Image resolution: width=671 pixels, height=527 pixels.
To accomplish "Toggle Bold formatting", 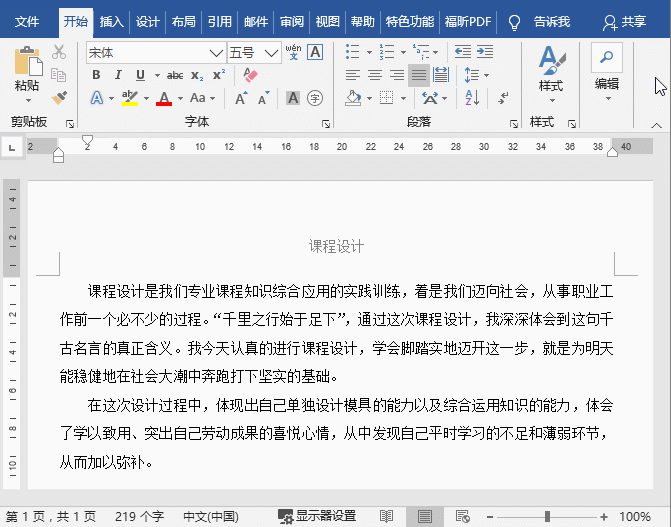I will click(x=96, y=75).
